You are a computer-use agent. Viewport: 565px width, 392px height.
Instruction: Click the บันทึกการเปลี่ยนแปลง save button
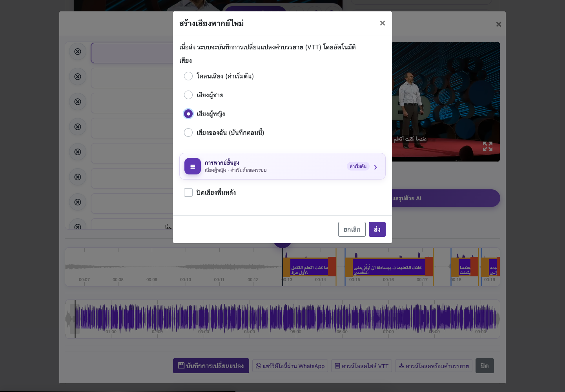point(211,366)
